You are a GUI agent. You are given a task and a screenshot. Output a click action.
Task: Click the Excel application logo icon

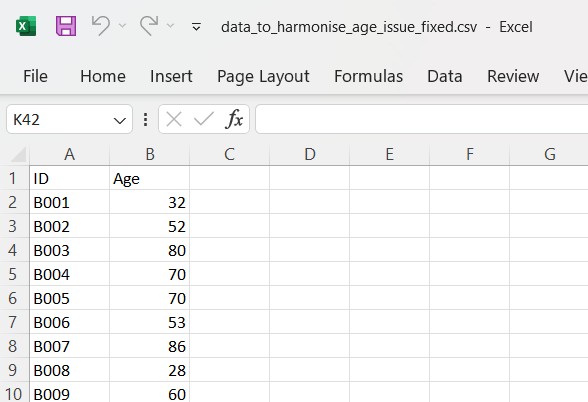(x=26, y=26)
